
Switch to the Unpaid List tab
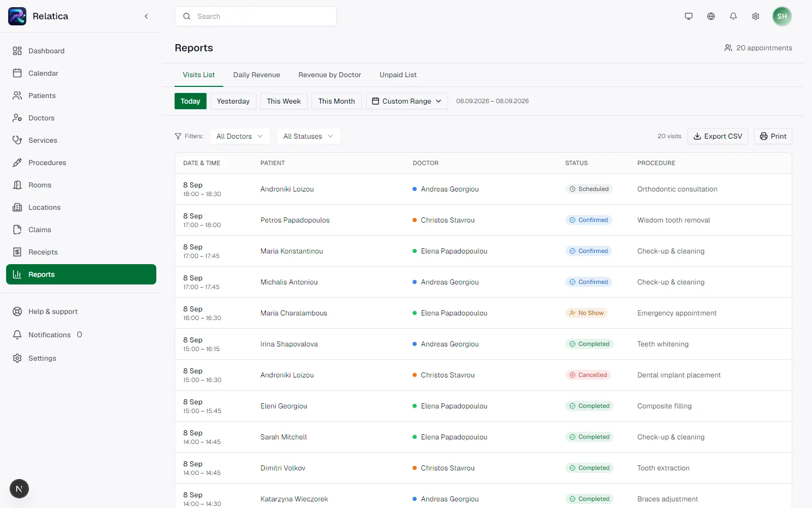pyautogui.click(x=398, y=75)
